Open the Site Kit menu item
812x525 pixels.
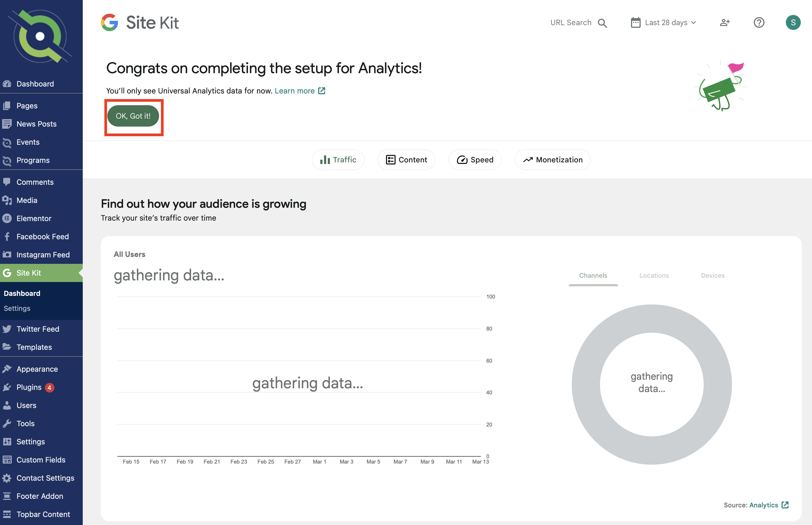point(41,273)
